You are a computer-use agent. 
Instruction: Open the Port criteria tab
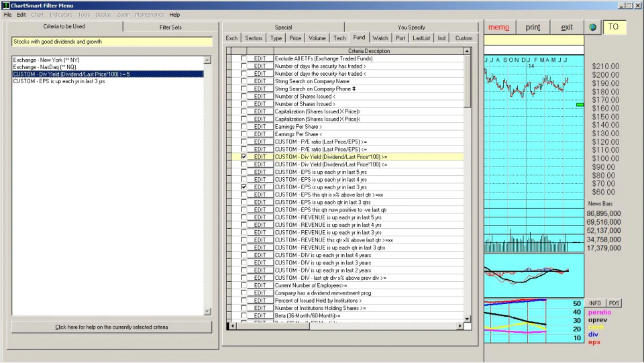click(400, 38)
